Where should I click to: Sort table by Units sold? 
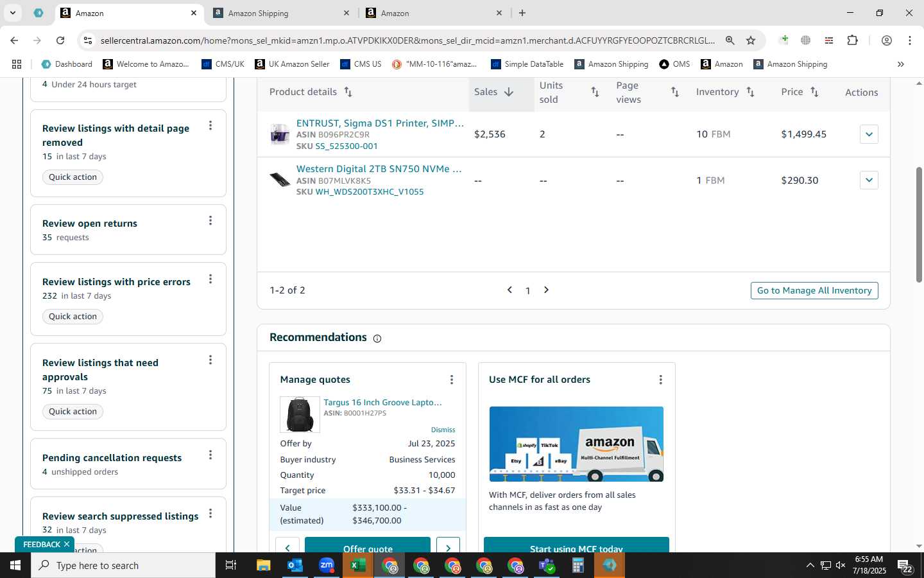[595, 92]
